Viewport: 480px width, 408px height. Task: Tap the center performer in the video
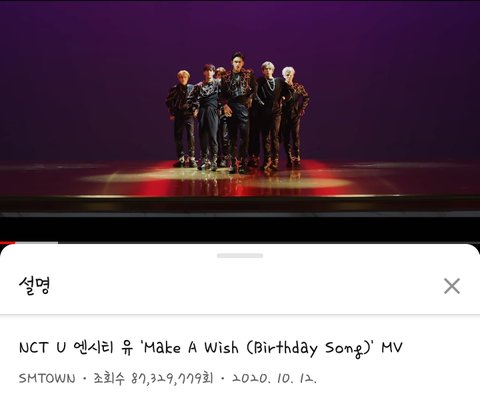(x=239, y=112)
